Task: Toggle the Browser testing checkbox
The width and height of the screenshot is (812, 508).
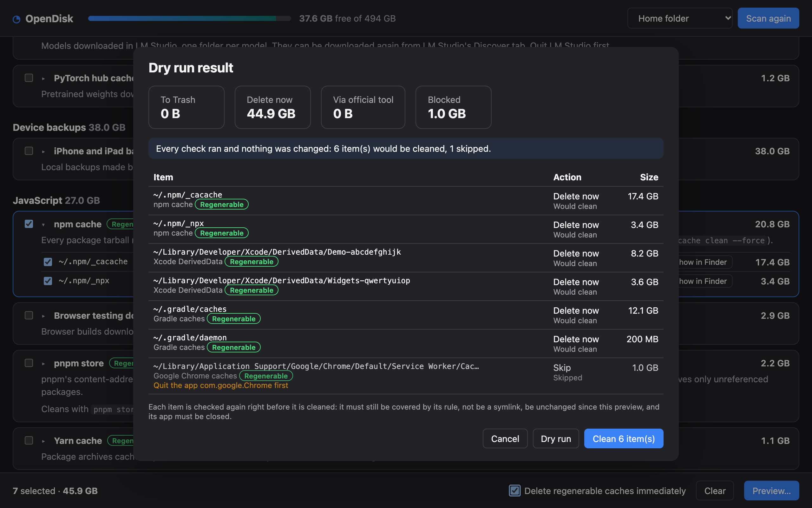Action: point(29,315)
